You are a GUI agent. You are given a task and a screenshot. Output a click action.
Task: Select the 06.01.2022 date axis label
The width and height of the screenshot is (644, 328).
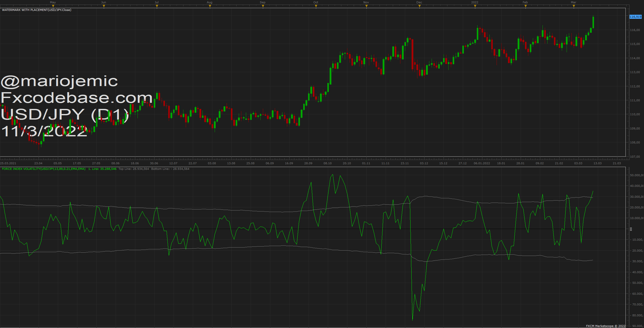(x=482, y=163)
